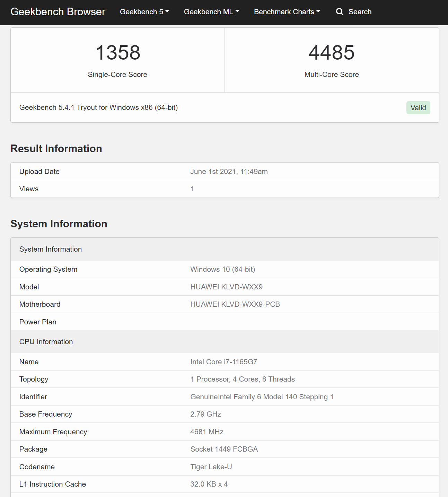Click the CPU Information section header

[46, 342]
